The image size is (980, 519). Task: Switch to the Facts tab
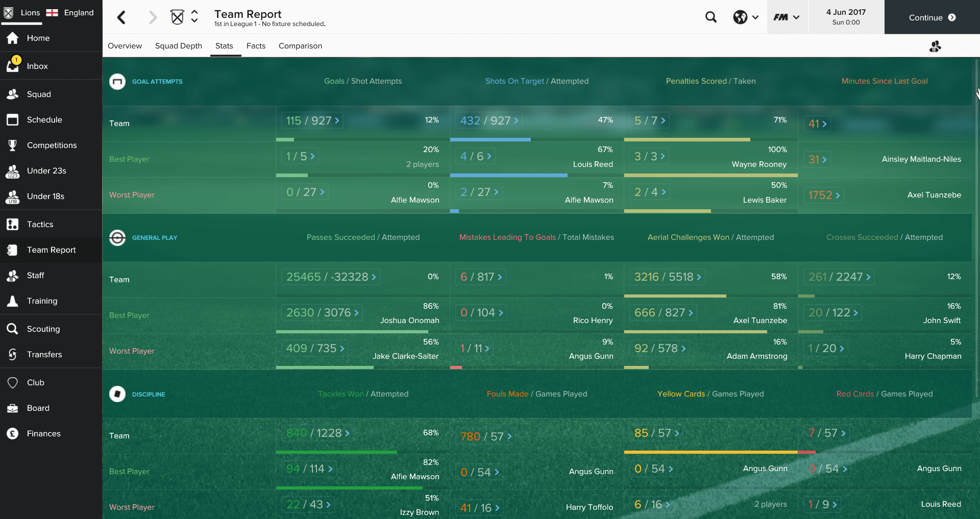click(x=256, y=46)
